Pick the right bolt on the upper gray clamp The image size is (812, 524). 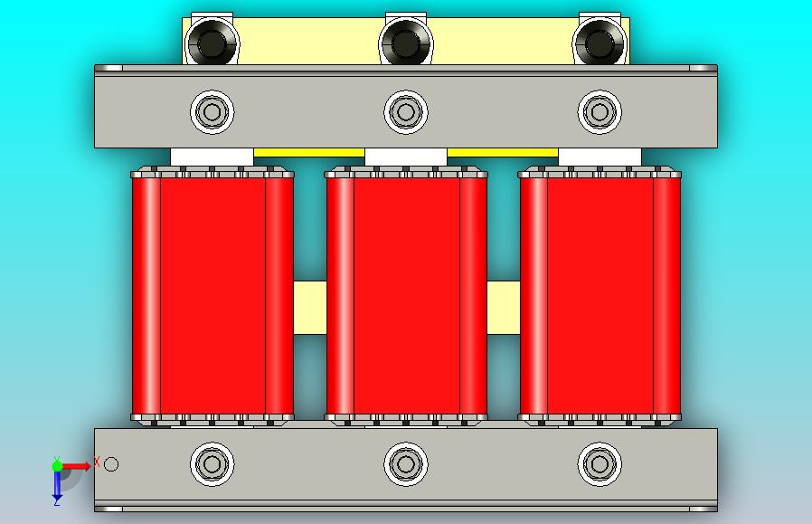[x=600, y=112]
